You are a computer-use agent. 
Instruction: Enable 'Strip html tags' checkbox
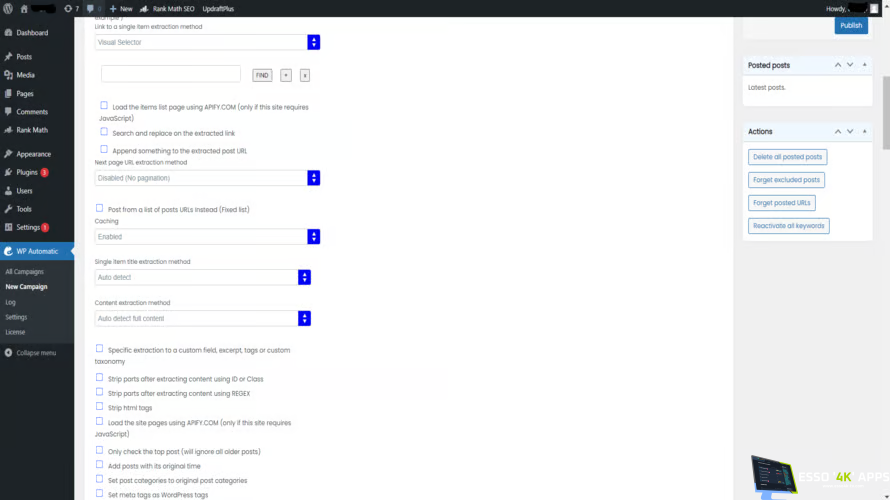pyautogui.click(x=100, y=407)
